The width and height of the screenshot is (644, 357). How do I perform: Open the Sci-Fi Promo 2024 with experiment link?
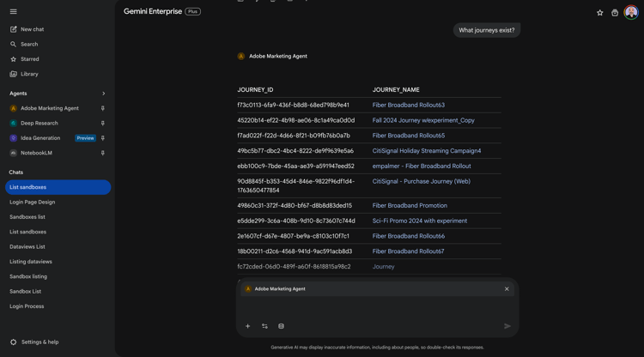tap(419, 221)
